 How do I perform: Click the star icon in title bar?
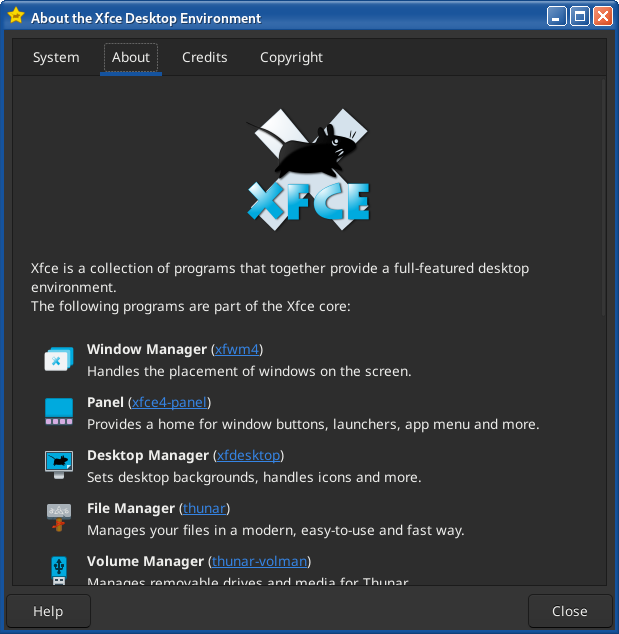16,16
